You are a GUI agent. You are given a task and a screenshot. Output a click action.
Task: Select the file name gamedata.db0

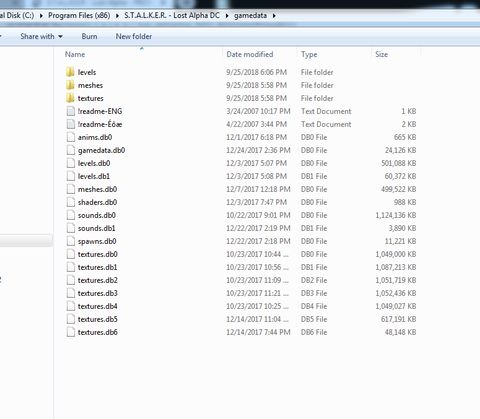101,150
